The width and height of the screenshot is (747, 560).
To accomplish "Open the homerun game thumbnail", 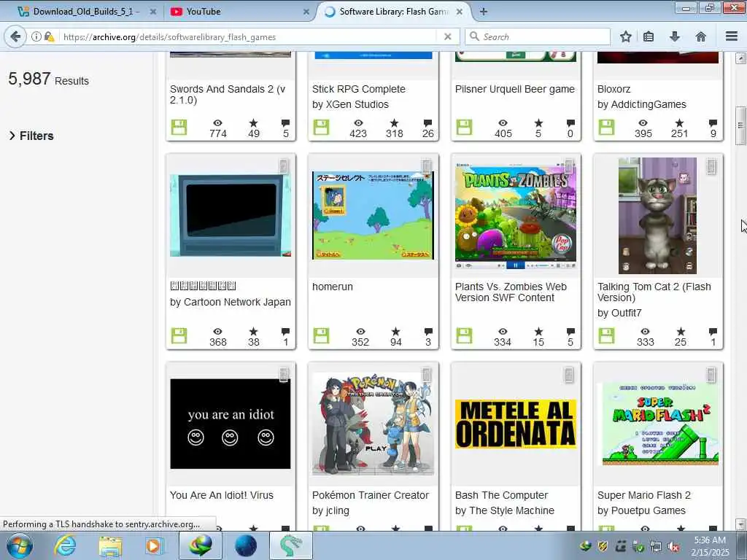I will coord(373,215).
